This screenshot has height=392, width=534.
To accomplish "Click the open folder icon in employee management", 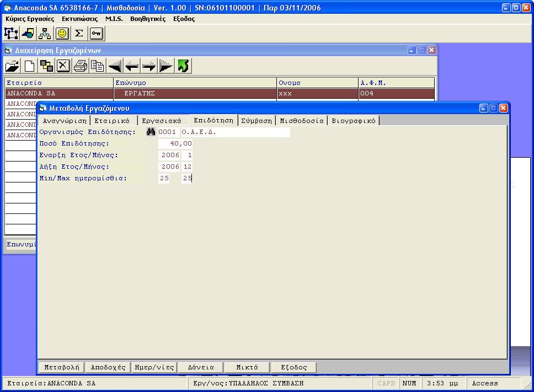I will pyautogui.click(x=12, y=66).
